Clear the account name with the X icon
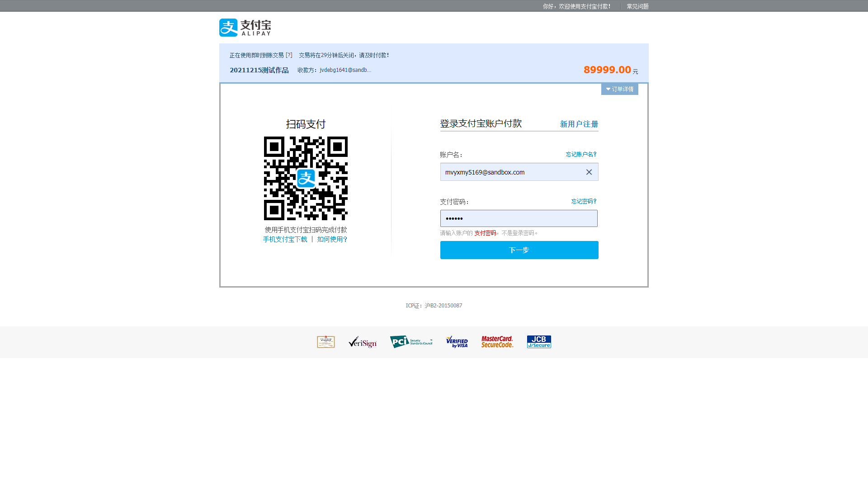This screenshot has height=482, width=868. coord(589,172)
